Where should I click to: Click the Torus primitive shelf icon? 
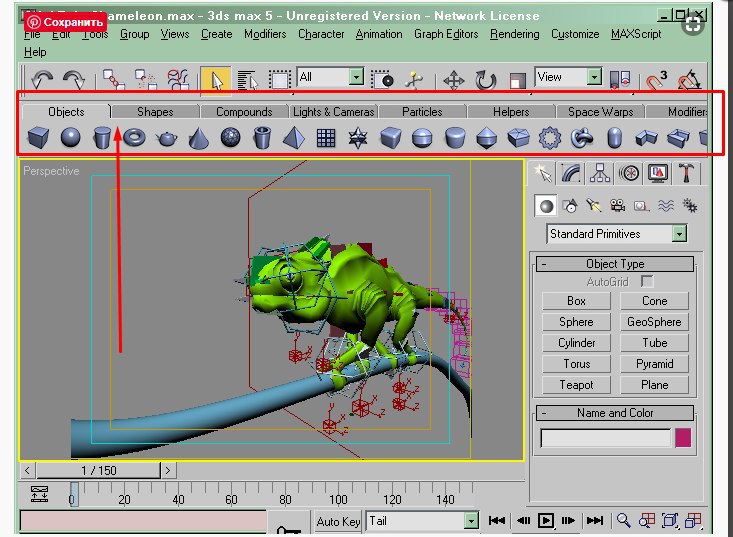135,138
